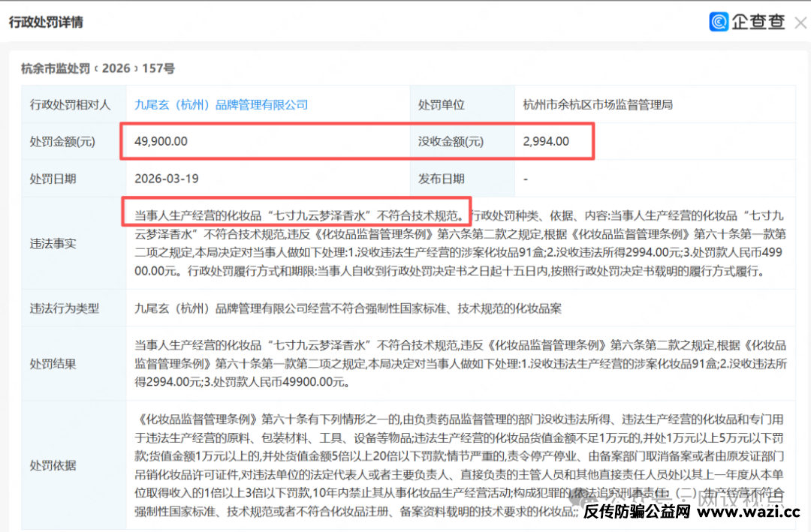The height and width of the screenshot is (532, 811).
Task: Click the Qichacha logo icon
Action: [x=719, y=22]
